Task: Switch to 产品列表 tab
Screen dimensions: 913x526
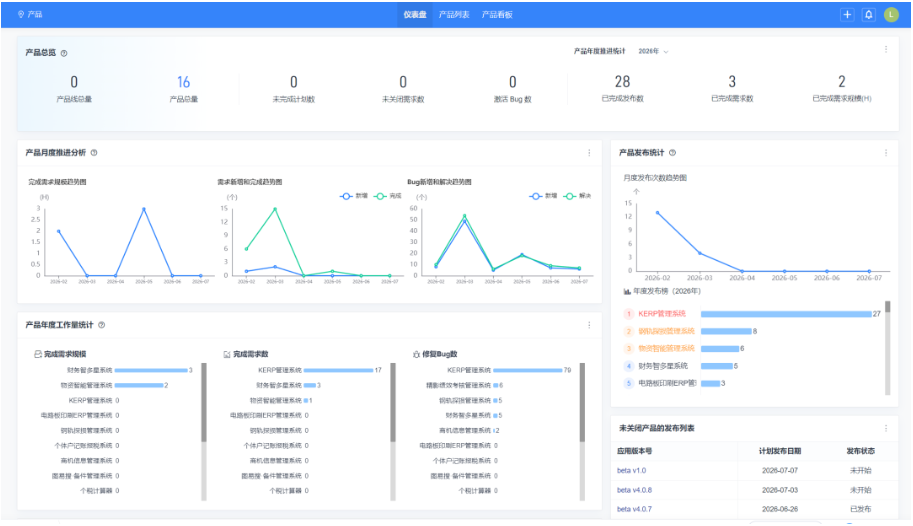Action: click(x=454, y=15)
